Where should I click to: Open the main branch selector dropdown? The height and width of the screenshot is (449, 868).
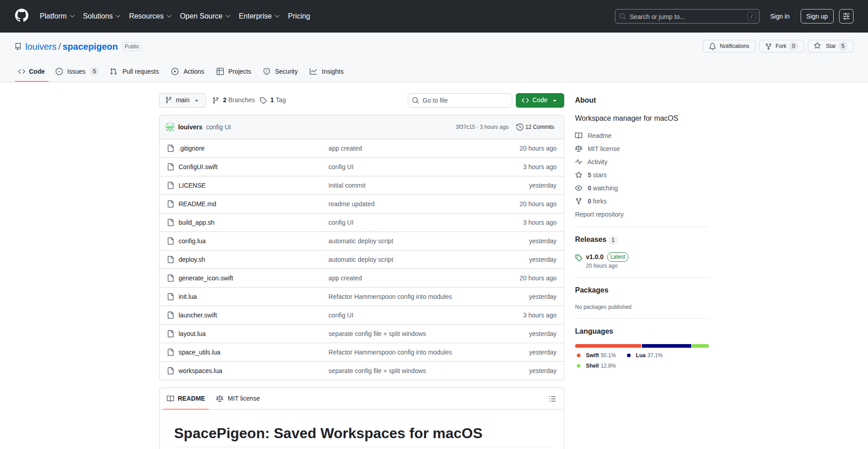pyautogui.click(x=183, y=100)
